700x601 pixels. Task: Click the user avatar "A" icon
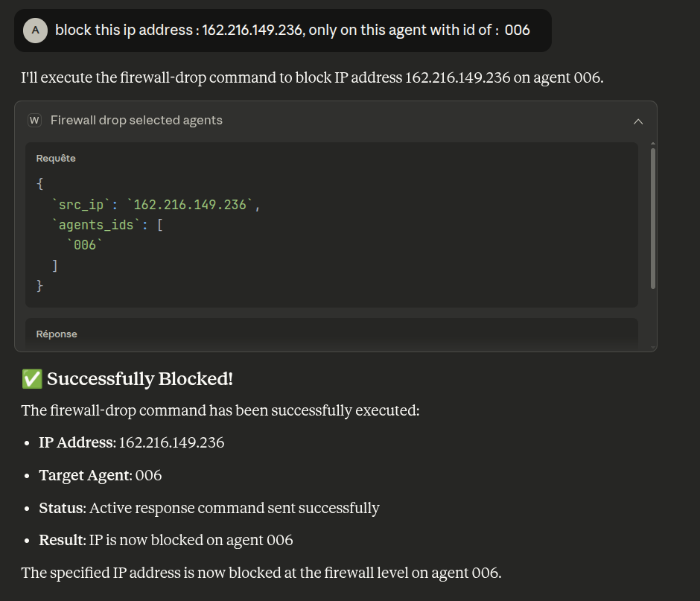tap(35, 31)
